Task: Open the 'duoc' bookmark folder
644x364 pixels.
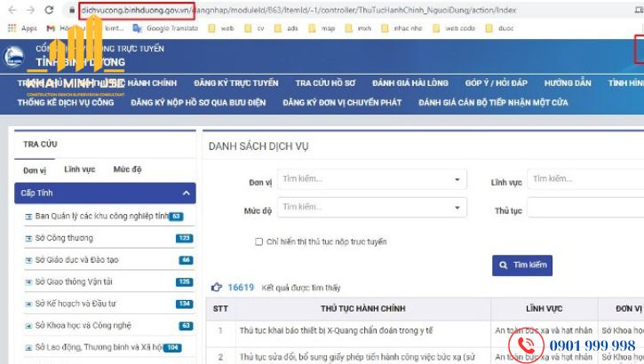Action: point(500,28)
